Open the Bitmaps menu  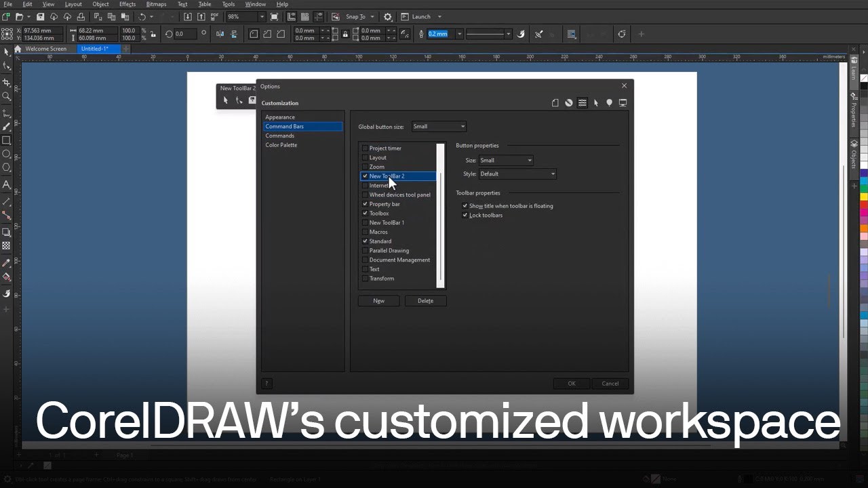[156, 4]
